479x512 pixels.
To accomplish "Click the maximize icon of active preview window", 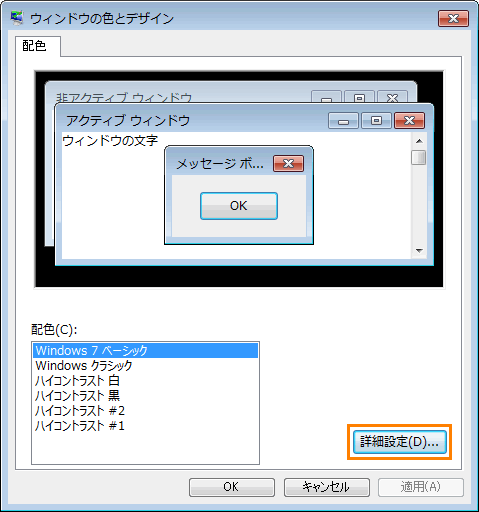I will pyautogui.click(x=376, y=121).
